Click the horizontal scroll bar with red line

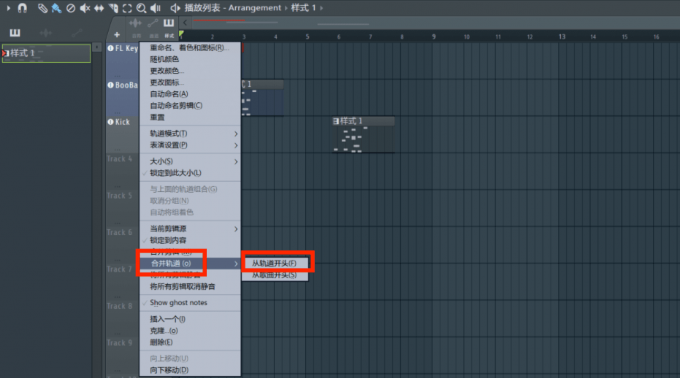[x=236, y=21]
